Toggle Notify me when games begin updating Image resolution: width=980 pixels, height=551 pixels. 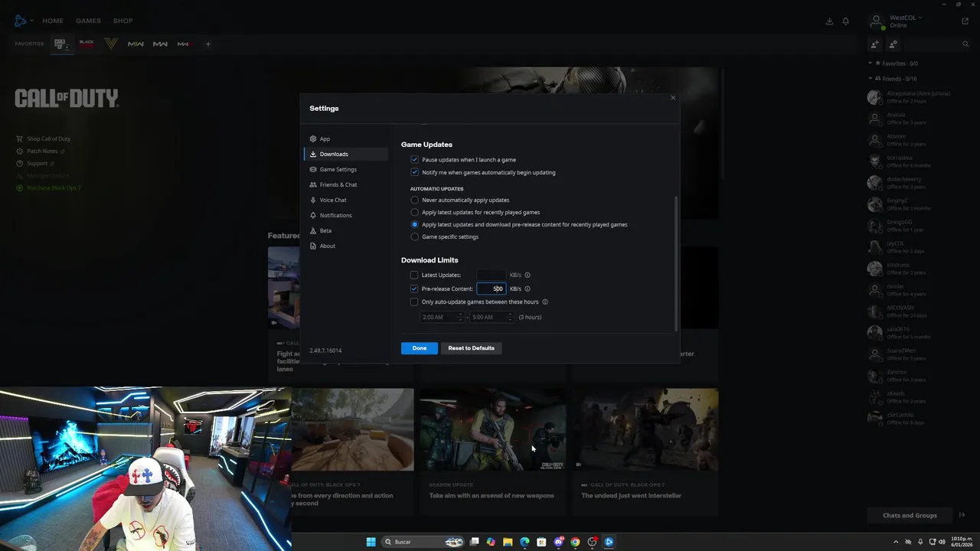point(414,172)
